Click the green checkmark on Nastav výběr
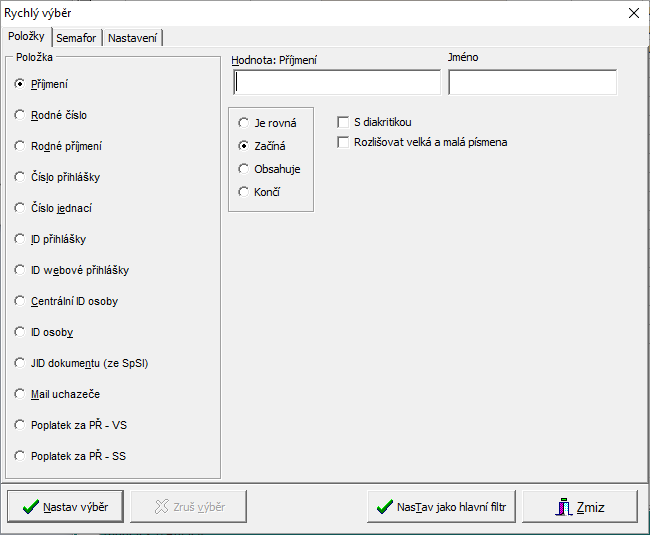This screenshot has width=650, height=535. (x=30, y=507)
